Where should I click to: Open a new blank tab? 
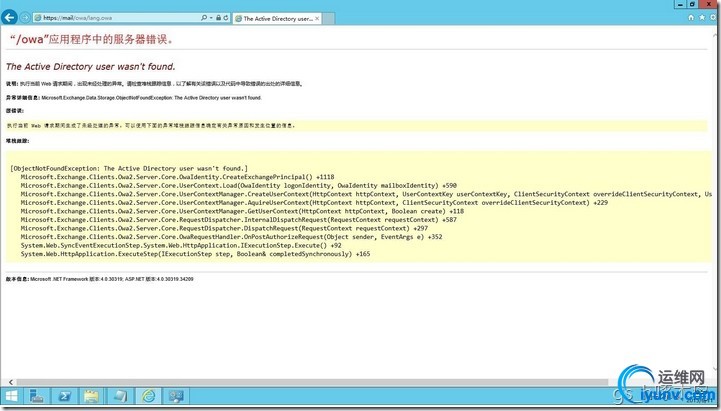[328, 18]
